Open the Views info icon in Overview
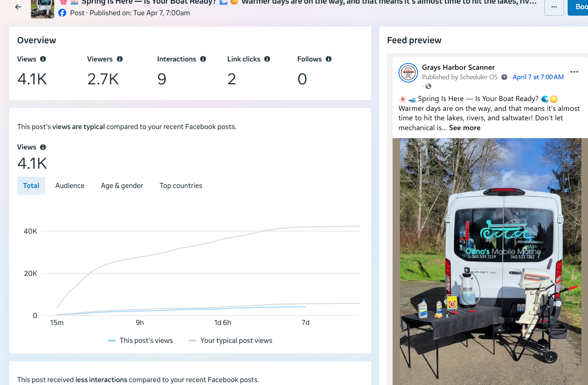 (x=43, y=59)
